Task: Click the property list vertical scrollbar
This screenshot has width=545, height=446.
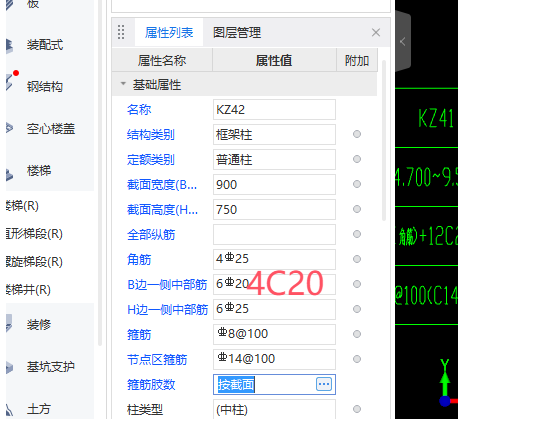Action: [x=384, y=140]
